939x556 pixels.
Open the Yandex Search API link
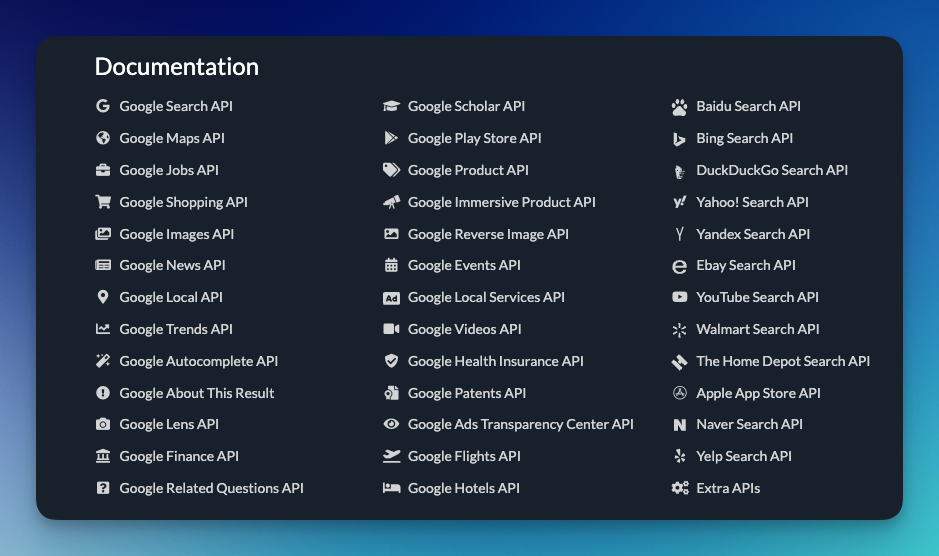click(x=753, y=234)
